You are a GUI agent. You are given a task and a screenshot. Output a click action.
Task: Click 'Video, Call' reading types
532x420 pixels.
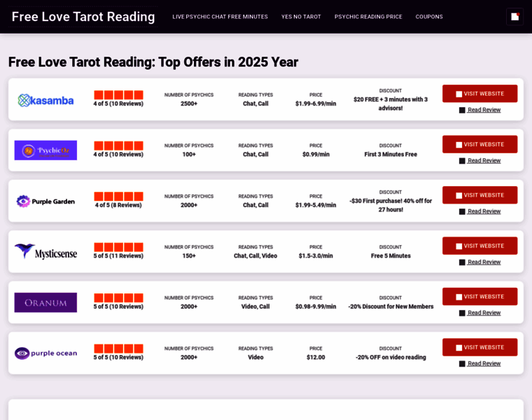tap(255, 307)
